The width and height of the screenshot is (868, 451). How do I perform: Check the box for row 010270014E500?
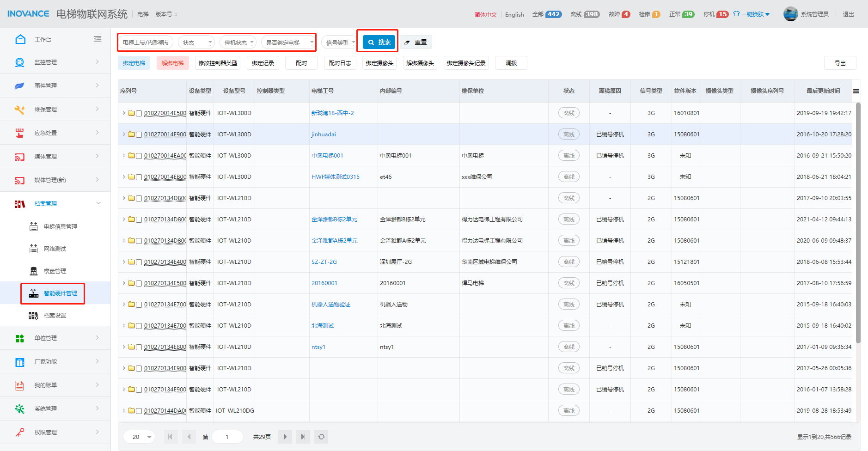coord(139,113)
